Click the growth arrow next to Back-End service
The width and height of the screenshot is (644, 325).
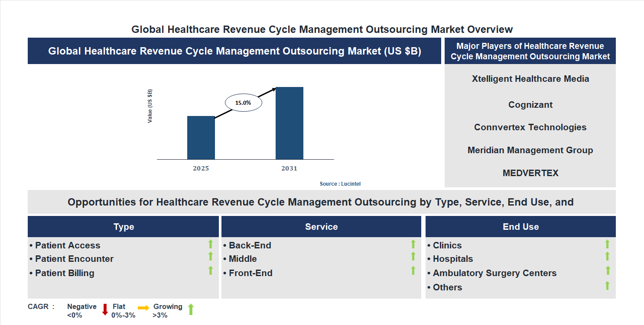[x=413, y=245]
